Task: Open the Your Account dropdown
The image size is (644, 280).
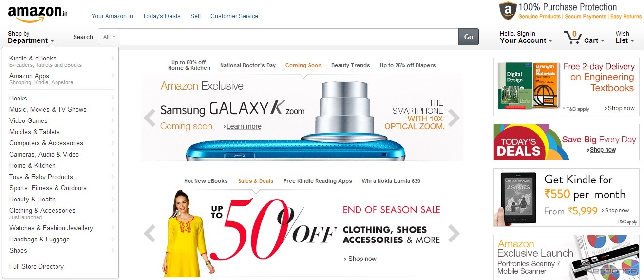Action: coord(526,37)
